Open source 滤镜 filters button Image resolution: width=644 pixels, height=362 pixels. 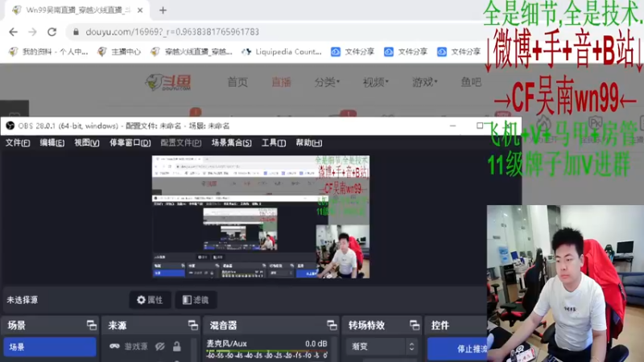point(196,300)
